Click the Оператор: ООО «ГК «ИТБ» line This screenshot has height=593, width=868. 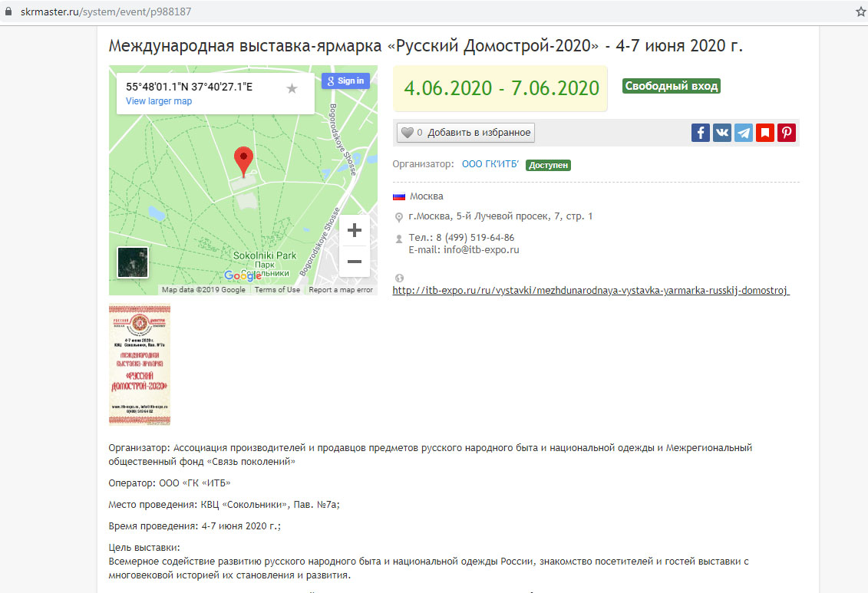point(170,483)
